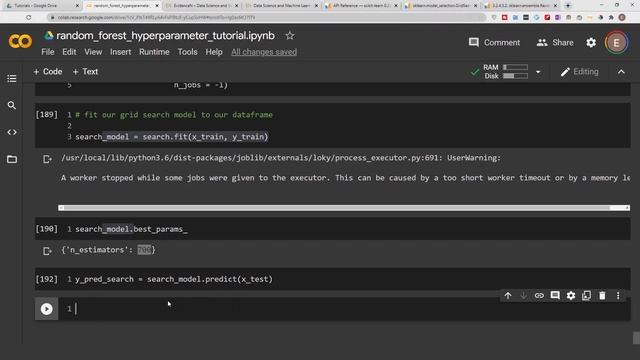Open the Files folder sidebar icon
Viewport: 640px width, 360px height.
11,159
